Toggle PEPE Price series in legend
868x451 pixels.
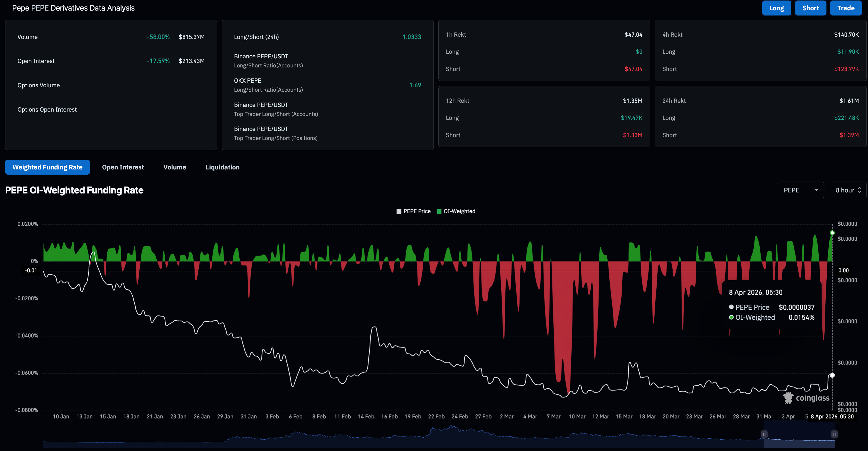coord(417,212)
